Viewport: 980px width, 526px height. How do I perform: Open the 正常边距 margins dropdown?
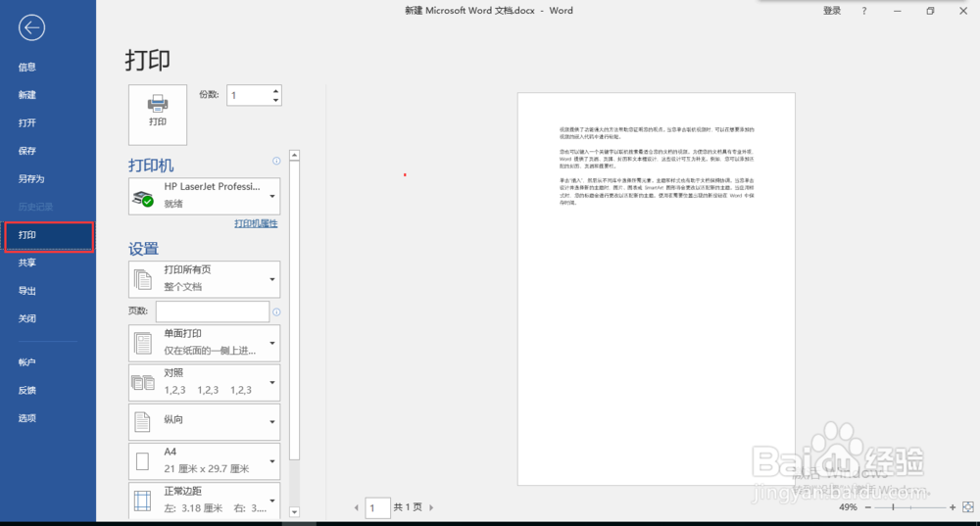tap(205, 501)
